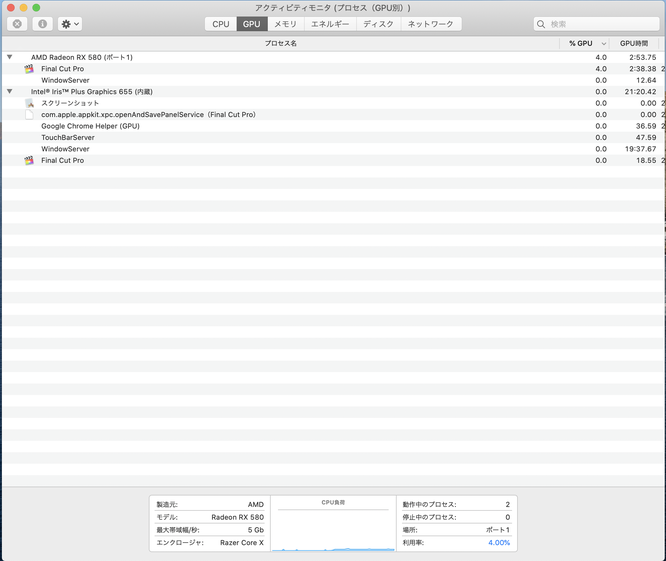
Task: Sort by the プロセス名 column header
Action: click(280, 43)
